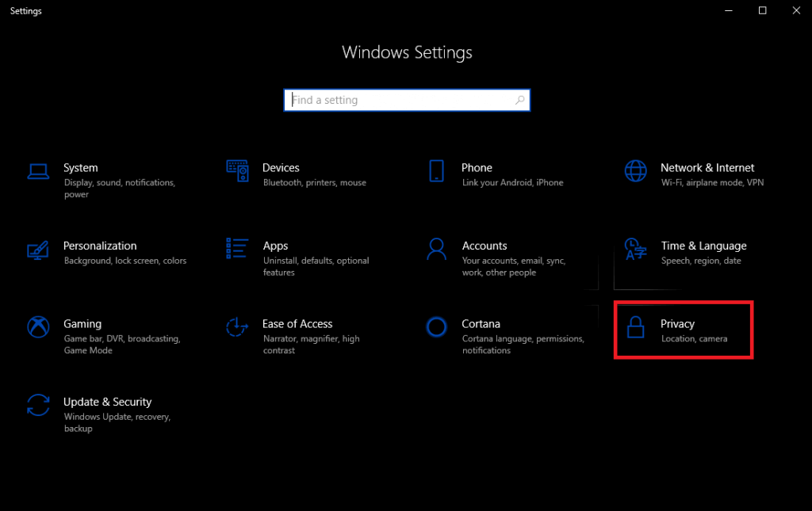Focus the Find a setting search field
This screenshot has height=511, width=812.
pyautogui.click(x=407, y=100)
